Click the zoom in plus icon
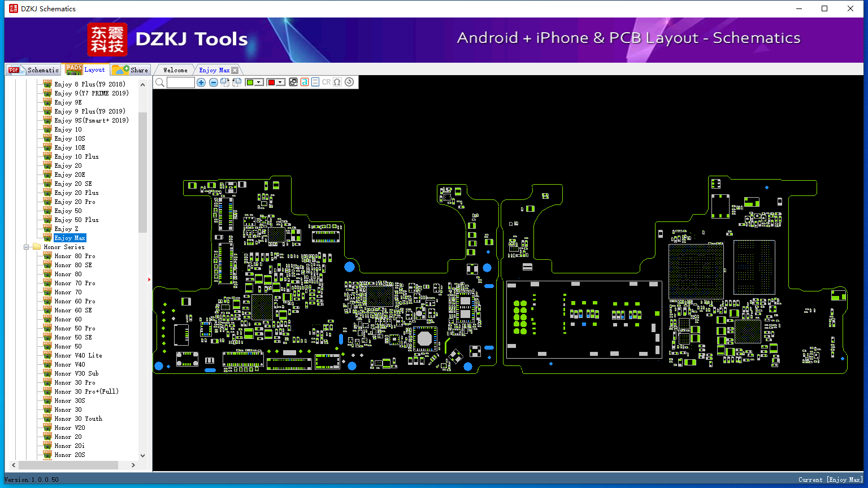 [201, 82]
